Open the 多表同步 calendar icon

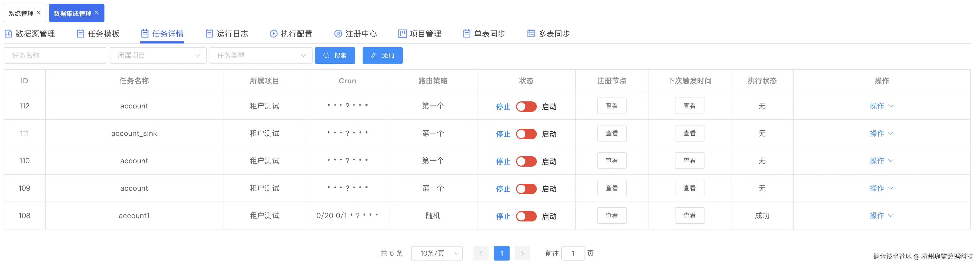pyautogui.click(x=531, y=33)
